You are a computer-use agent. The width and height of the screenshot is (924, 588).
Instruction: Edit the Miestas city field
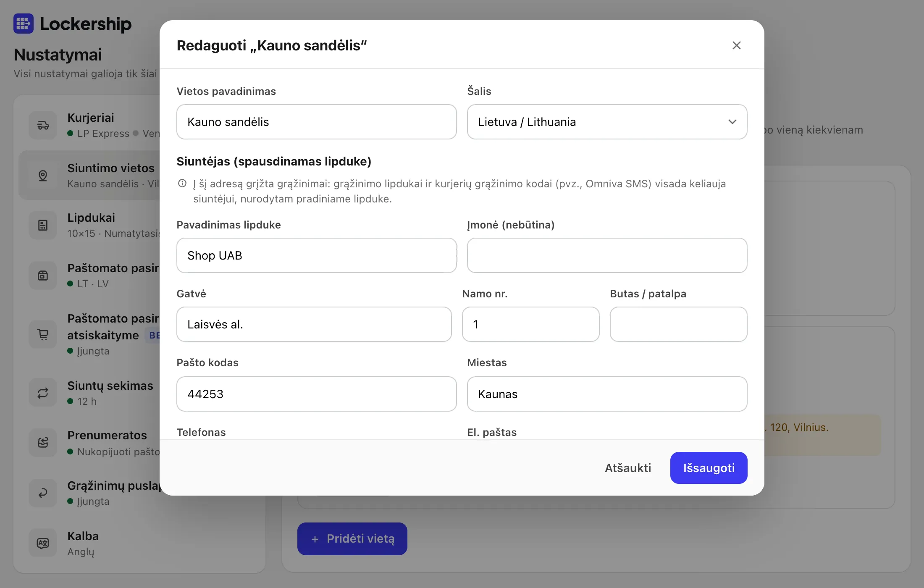607,394
